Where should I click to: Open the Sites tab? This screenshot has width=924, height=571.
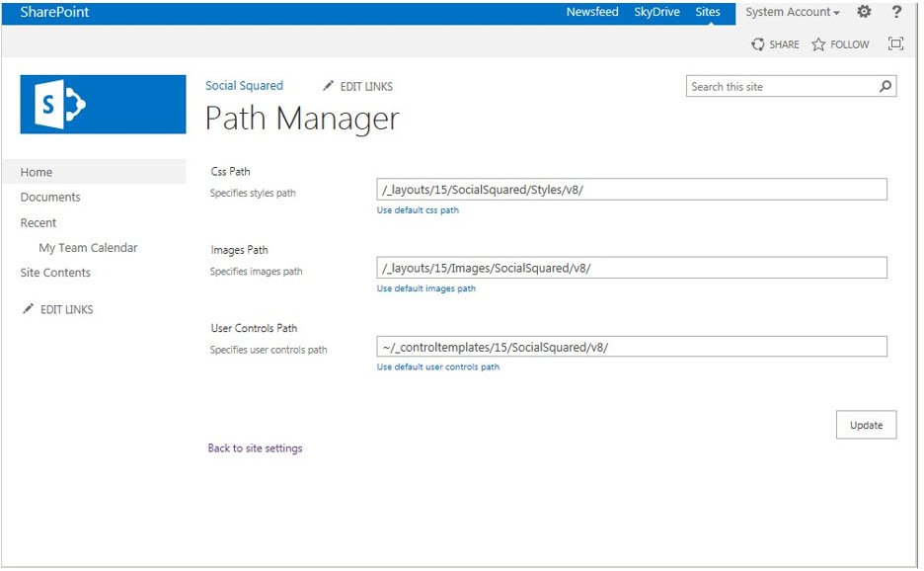coord(708,12)
